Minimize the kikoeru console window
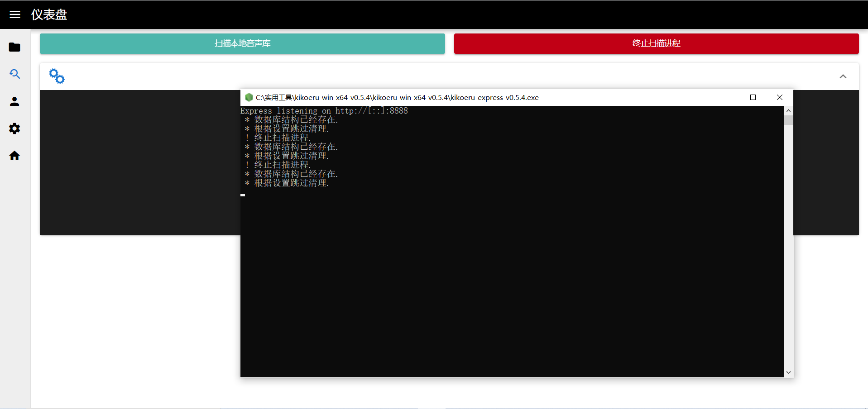Screen dimensions: 868x409 coord(727,97)
